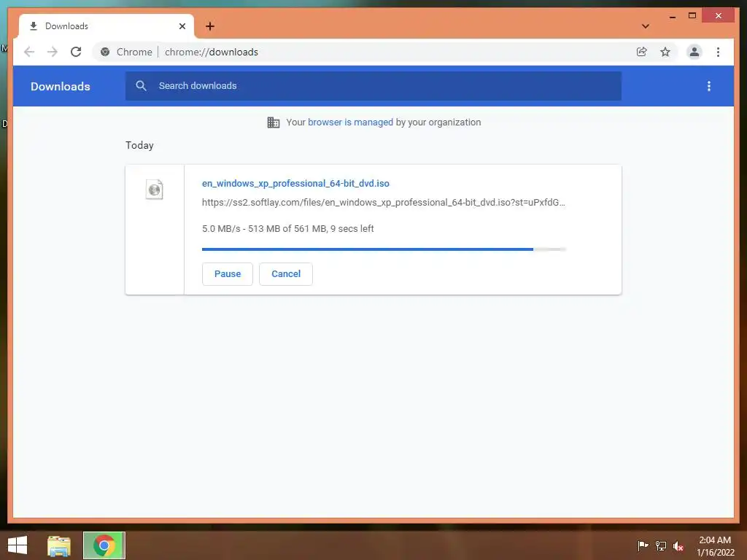Screen dimensions: 747x560
Task: Click the Downloads page heading
Action: pyautogui.click(x=60, y=86)
